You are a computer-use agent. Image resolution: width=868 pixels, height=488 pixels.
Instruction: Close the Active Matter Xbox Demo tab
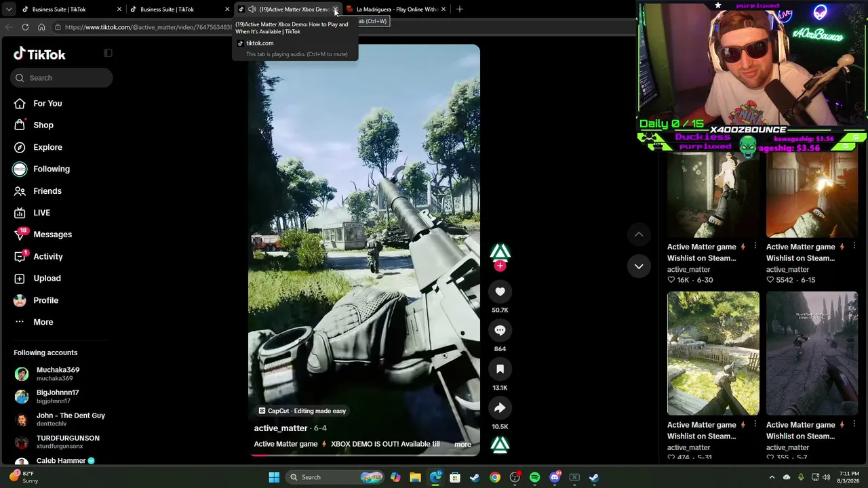[x=335, y=9]
